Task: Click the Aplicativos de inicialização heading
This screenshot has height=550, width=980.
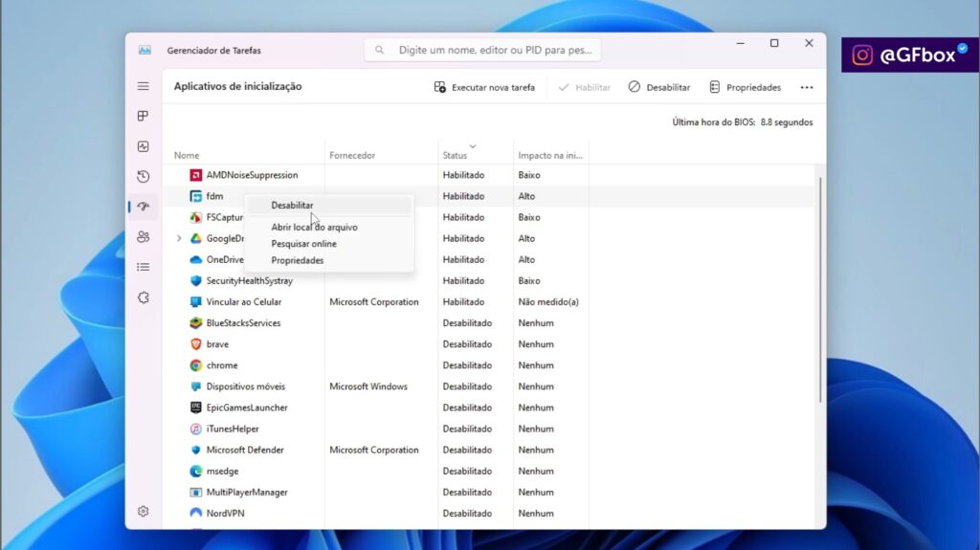Action: point(237,86)
